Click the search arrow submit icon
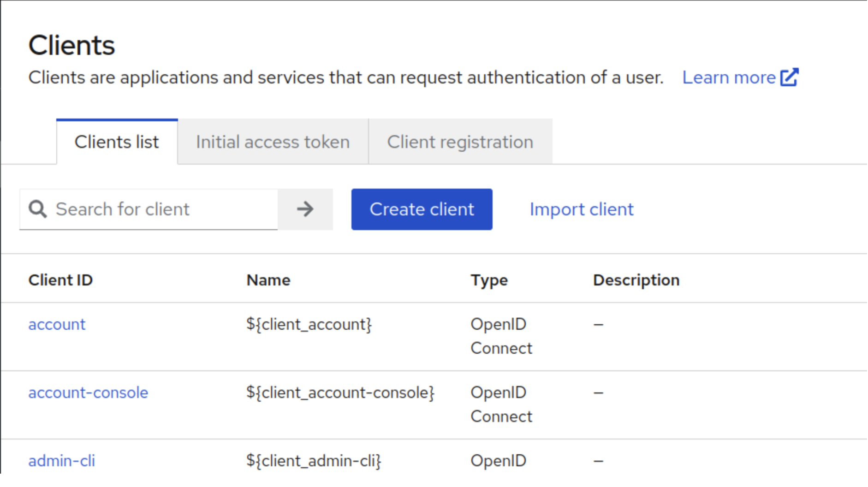Viewport: 868px width, 487px height. click(304, 209)
